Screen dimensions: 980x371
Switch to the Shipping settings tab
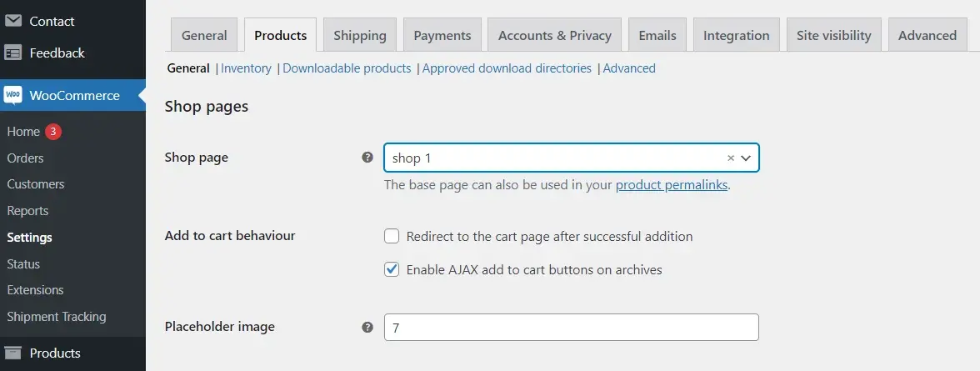[x=360, y=36]
